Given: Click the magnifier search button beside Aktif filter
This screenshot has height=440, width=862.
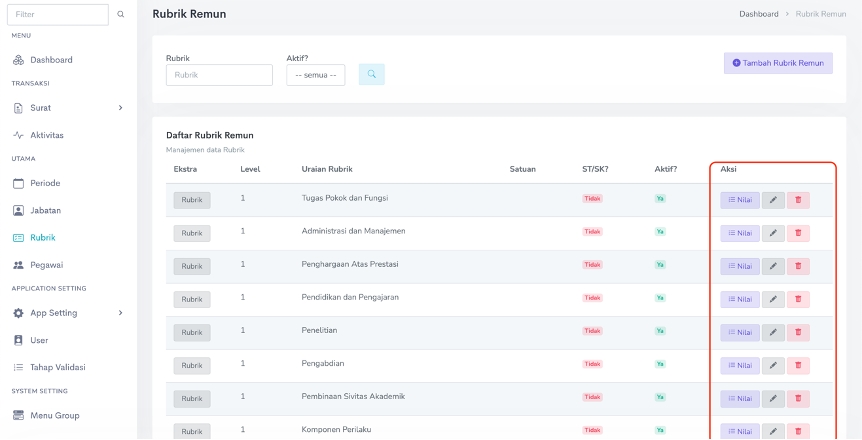Looking at the screenshot, I should pos(371,74).
